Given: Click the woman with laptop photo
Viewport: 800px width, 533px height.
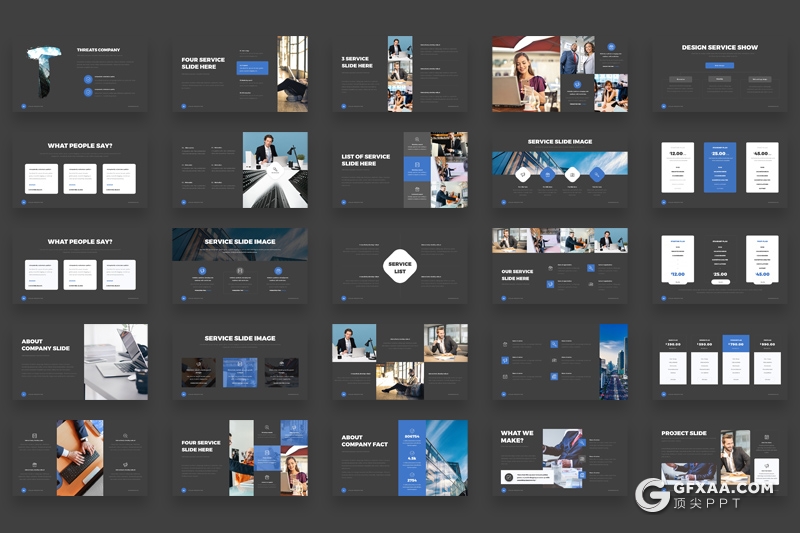Looking at the screenshot, I should tap(523, 75).
